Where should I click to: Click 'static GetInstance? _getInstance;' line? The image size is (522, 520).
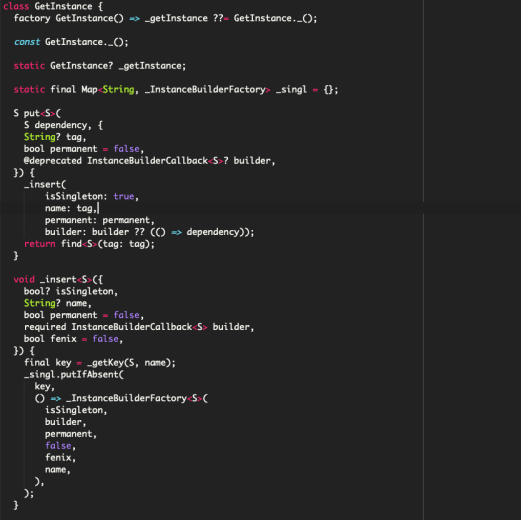click(100, 66)
